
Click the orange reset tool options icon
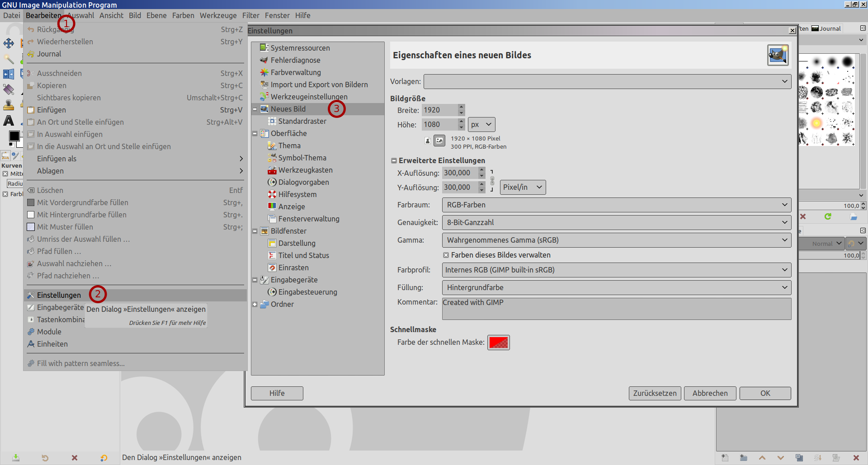pyautogui.click(x=104, y=458)
